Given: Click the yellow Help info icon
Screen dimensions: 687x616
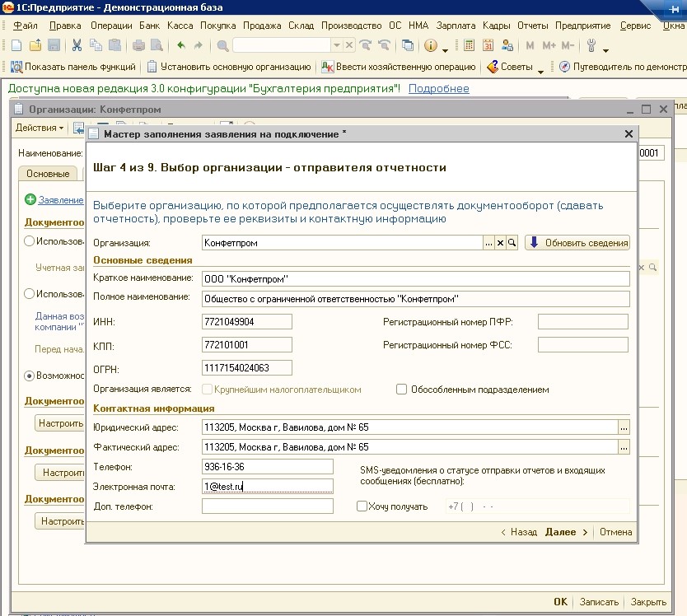Looking at the screenshot, I should [431, 45].
